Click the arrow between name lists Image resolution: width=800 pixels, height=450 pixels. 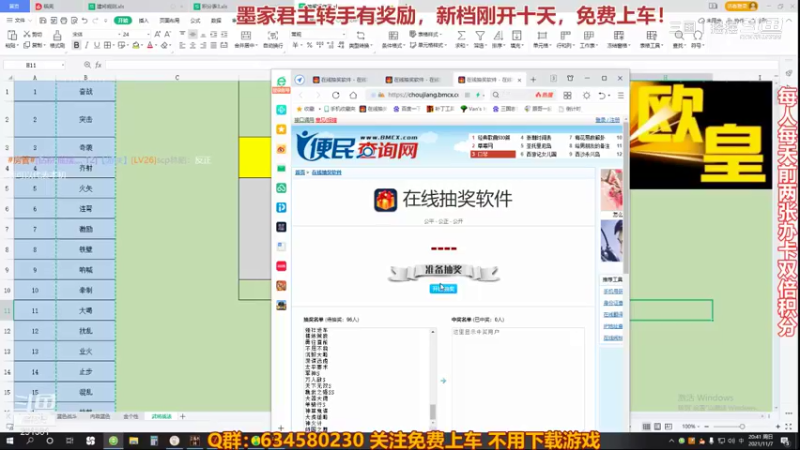point(443,381)
